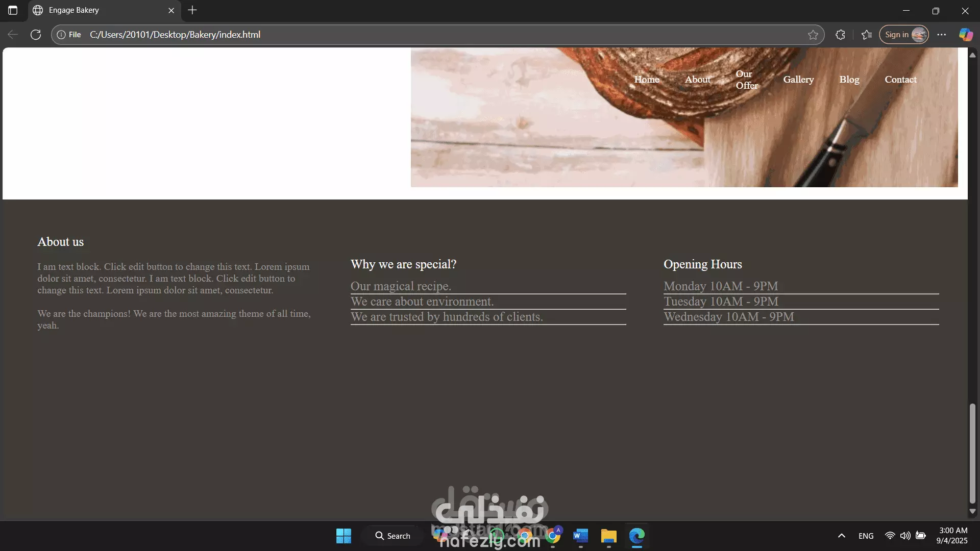The height and width of the screenshot is (551, 980).
Task: Open the Favorites list icon
Action: click(x=867, y=35)
